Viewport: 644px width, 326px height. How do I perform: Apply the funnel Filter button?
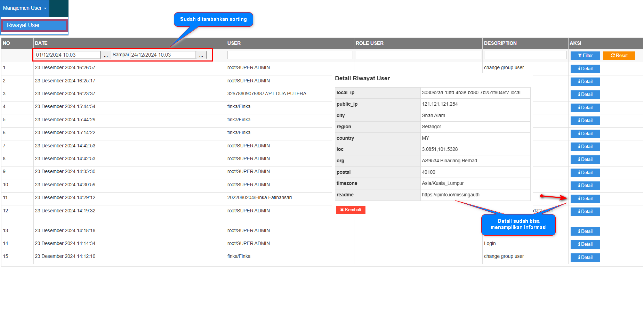[x=585, y=56]
